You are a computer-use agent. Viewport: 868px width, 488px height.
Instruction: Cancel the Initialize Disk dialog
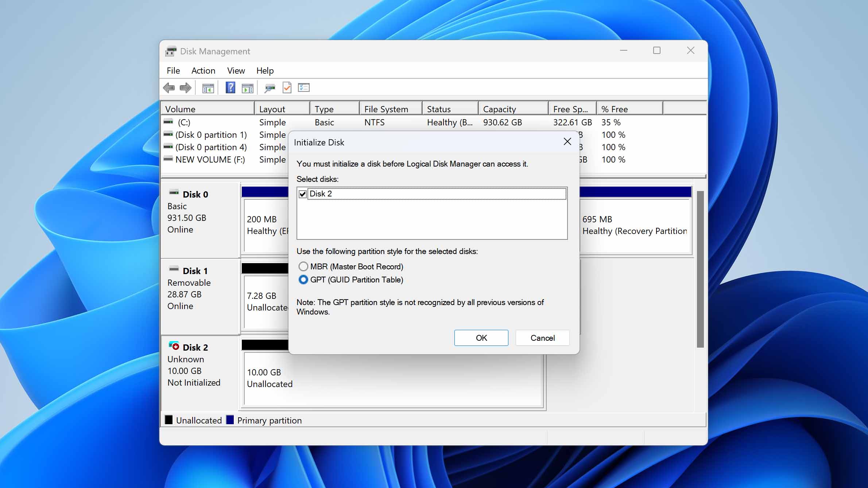coord(542,337)
